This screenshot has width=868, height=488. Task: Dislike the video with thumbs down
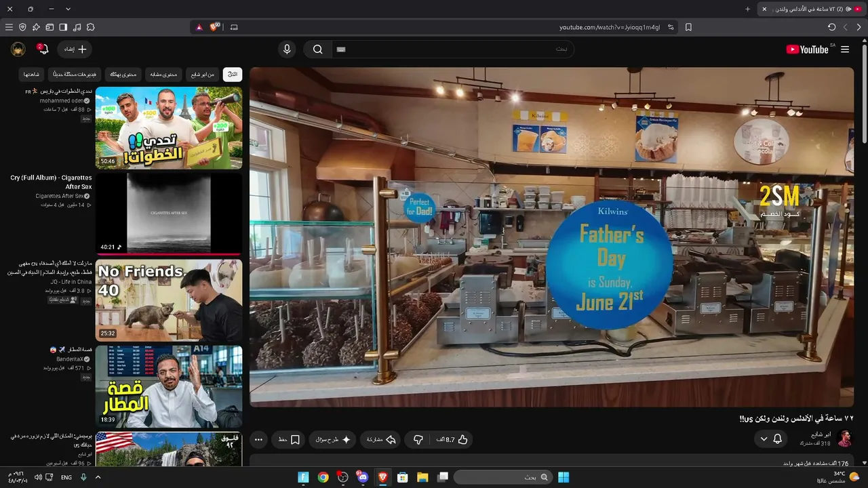point(418,440)
